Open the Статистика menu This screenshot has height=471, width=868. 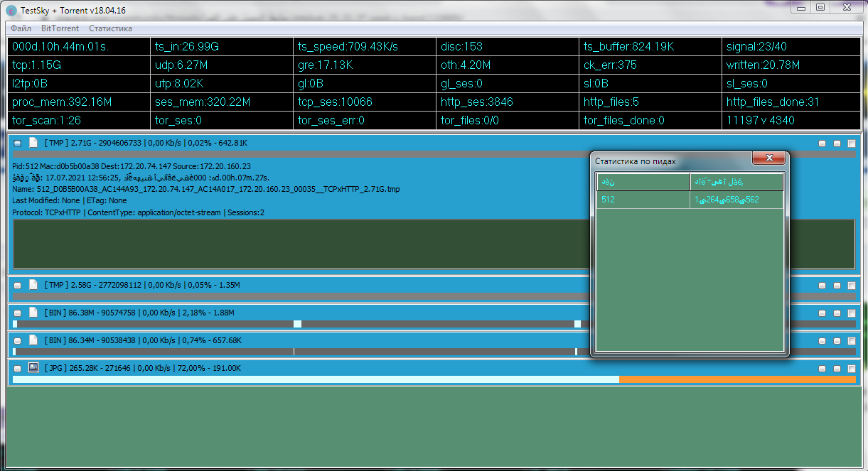110,28
